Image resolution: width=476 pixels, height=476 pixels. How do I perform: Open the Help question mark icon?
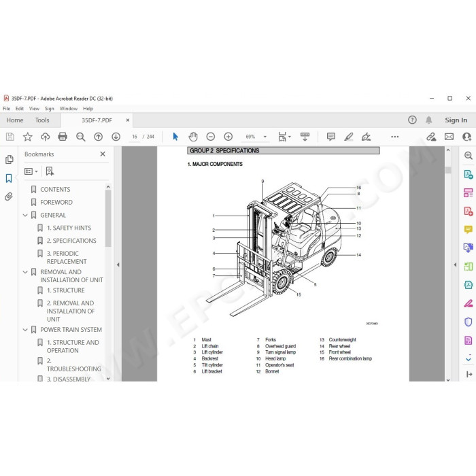(412, 120)
